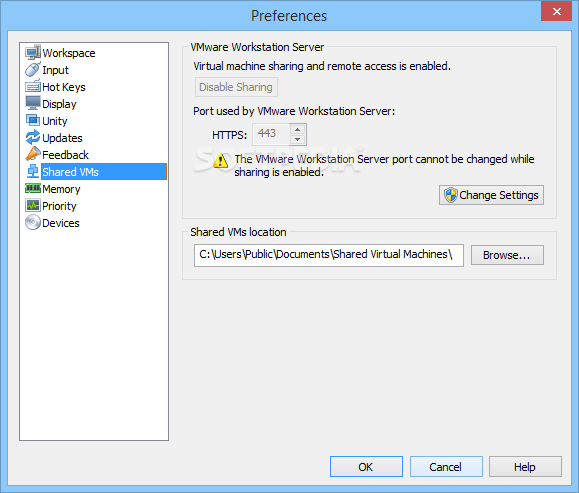Screen dimensions: 579x493
Task: Increase the HTTPS port value
Action: [298, 129]
